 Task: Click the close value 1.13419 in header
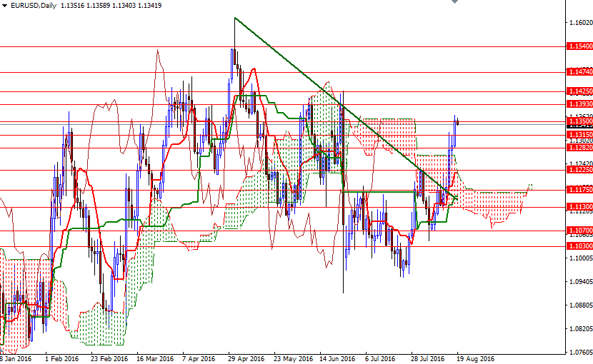(150, 6)
